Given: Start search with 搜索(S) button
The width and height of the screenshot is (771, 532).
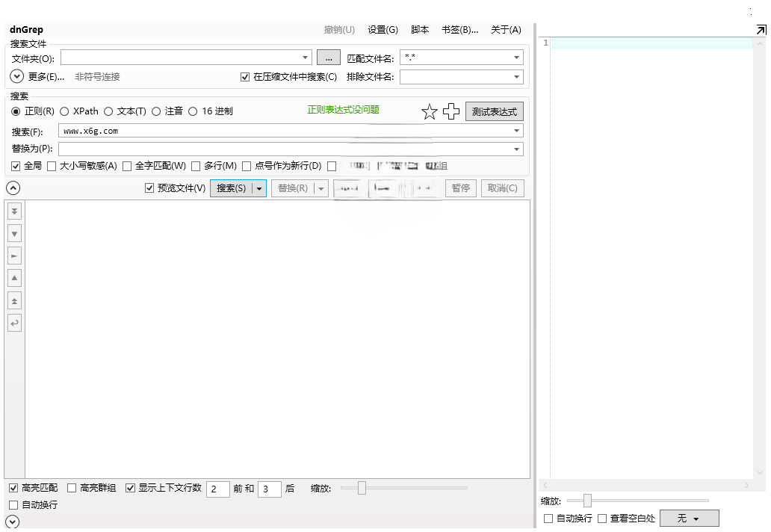Looking at the screenshot, I should 231,188.
